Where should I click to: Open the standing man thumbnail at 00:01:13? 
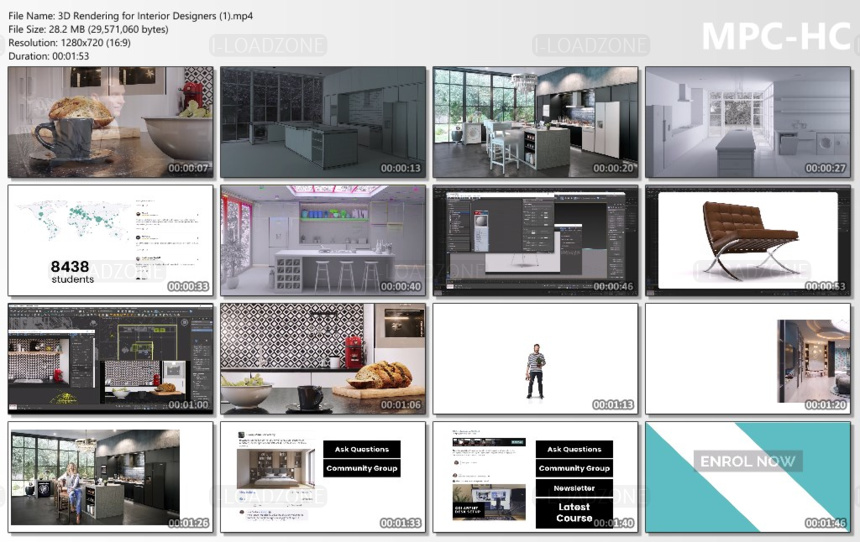tap(535, 359)
